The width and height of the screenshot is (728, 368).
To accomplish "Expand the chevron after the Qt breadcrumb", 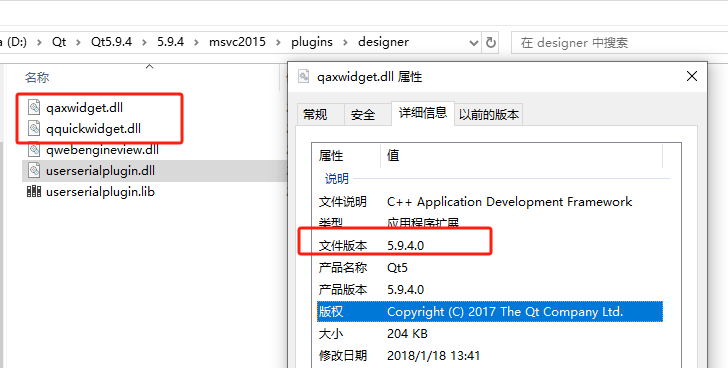I will pos(78,43).
